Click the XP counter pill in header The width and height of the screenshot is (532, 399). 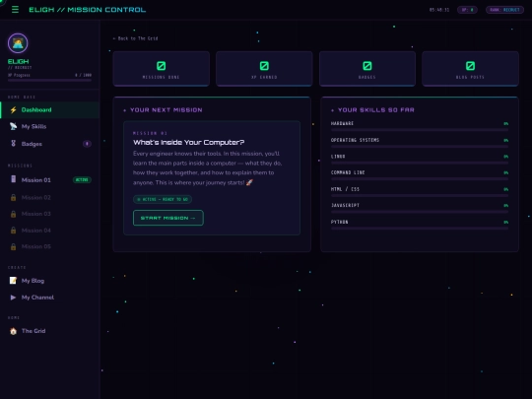[467, 10]
